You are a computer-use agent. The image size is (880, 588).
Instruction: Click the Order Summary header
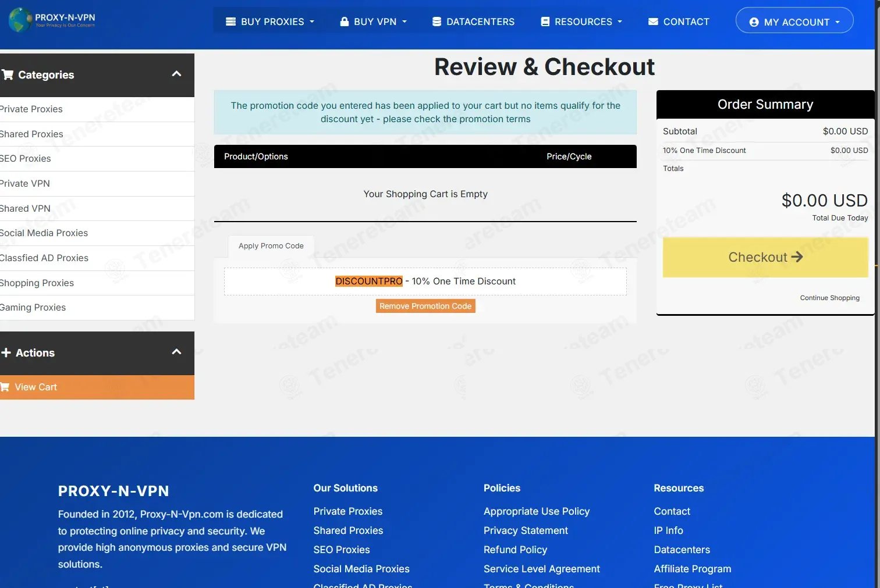click(x=765, y=105)
